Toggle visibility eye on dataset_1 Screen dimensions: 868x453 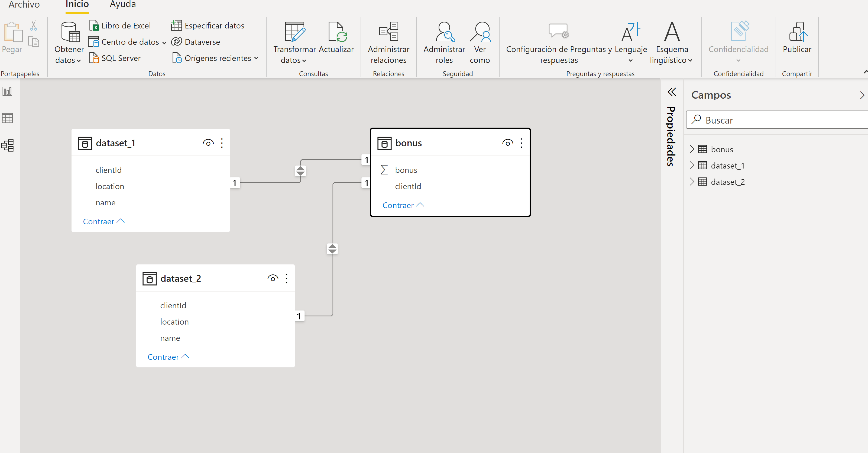coord(208,143)
